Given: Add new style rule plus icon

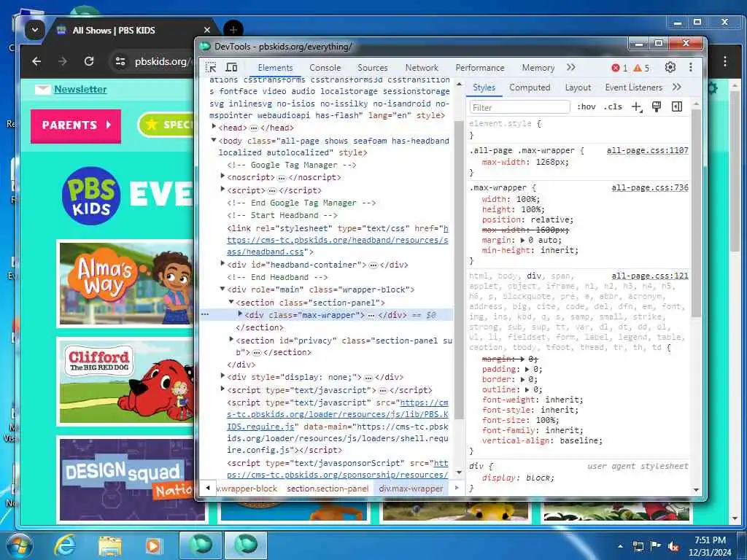Looking at the screenshot, I should pos(636,106).
